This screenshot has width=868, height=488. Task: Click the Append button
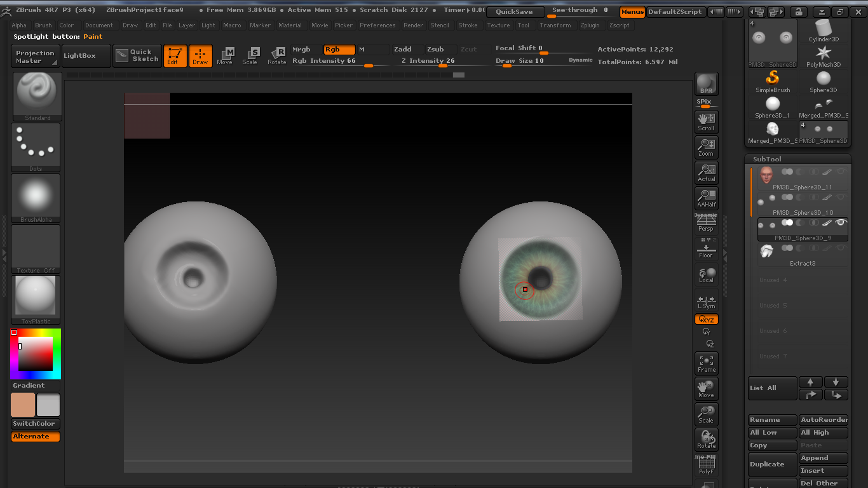coord(824,458)
